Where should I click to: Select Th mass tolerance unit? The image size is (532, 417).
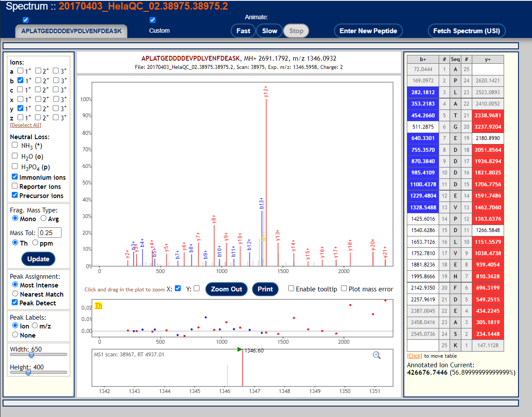coord(15,243)
